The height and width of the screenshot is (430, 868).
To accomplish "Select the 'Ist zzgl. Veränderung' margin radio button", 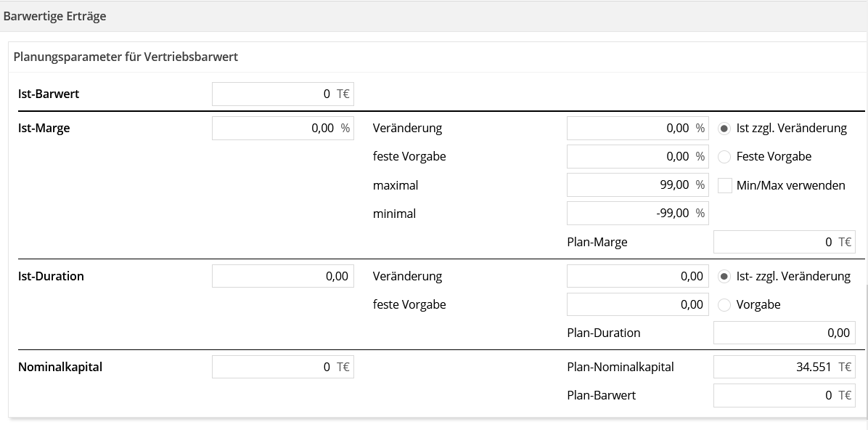I will (x=724, y=129).
